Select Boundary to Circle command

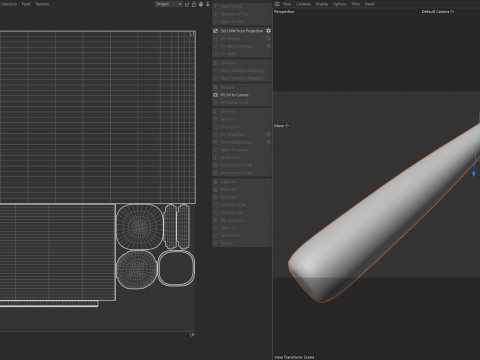(x=242, y=165)
